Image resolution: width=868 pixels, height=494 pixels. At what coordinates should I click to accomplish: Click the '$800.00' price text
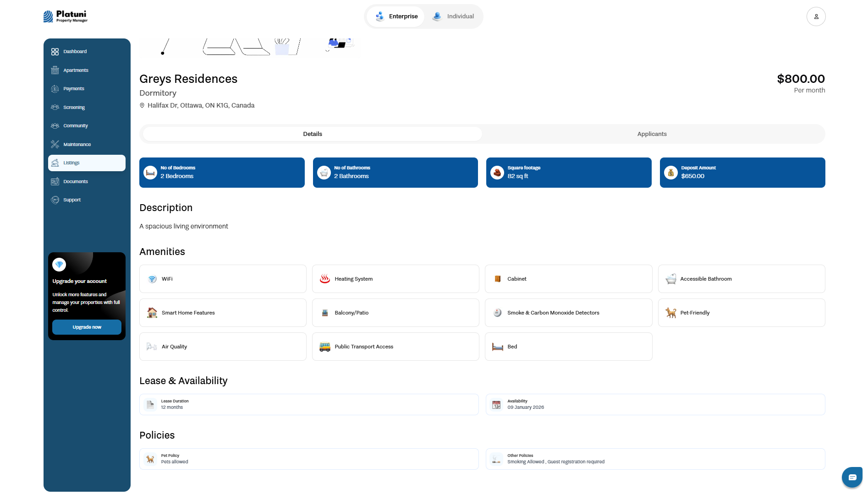pos(801,79)
